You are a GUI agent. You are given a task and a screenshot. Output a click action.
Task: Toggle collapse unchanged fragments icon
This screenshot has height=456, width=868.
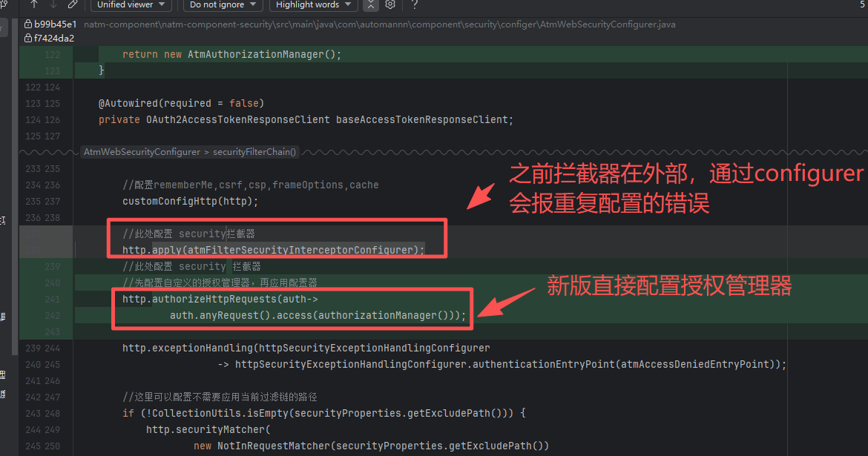[371, 4]
